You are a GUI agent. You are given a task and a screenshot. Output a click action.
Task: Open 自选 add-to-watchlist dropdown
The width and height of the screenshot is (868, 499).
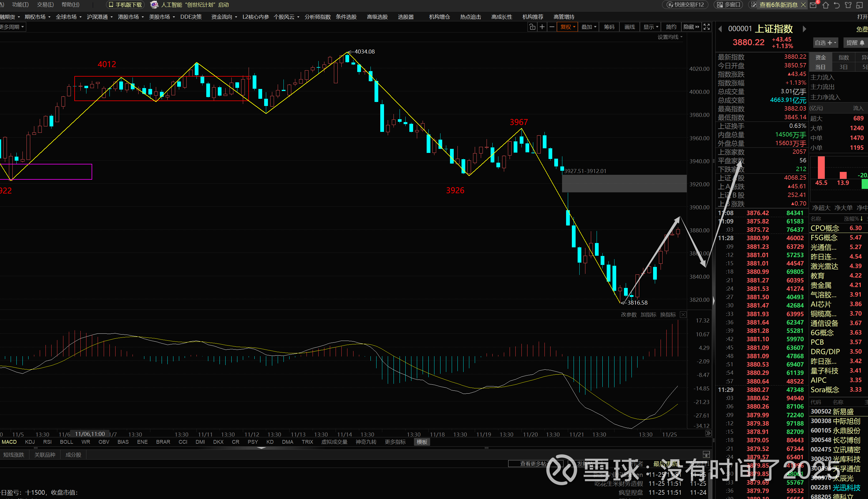pos(825,43)
